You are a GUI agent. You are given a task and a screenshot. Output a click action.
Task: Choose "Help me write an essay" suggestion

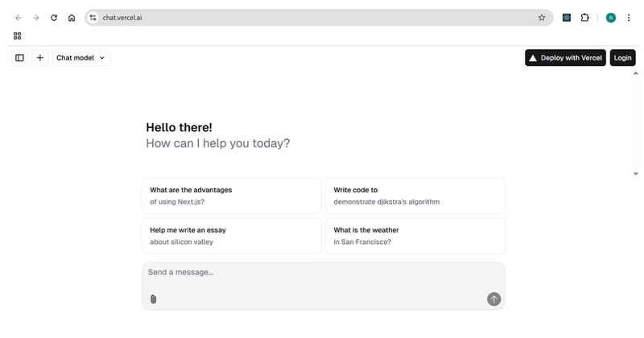point(232,236)
